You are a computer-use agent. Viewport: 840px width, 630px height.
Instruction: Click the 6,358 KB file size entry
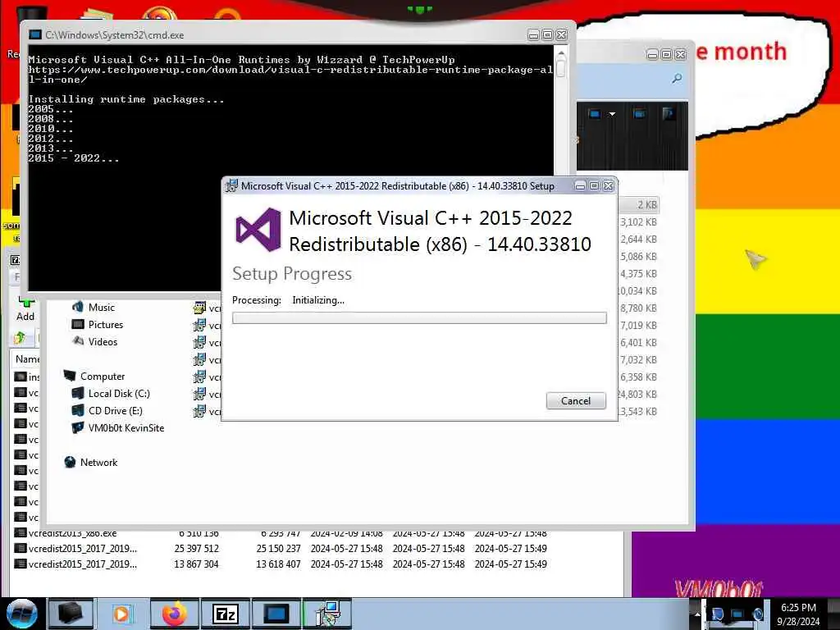[x=638, y=377]
